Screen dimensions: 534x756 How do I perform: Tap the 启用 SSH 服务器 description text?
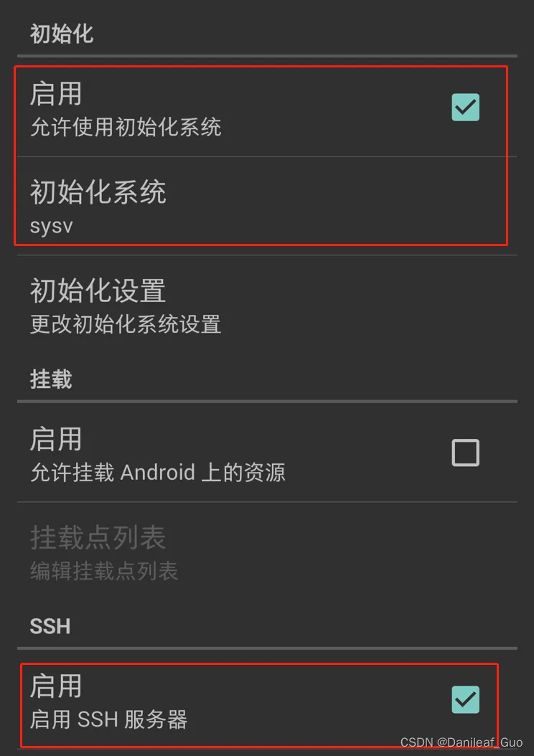point(108,719)
